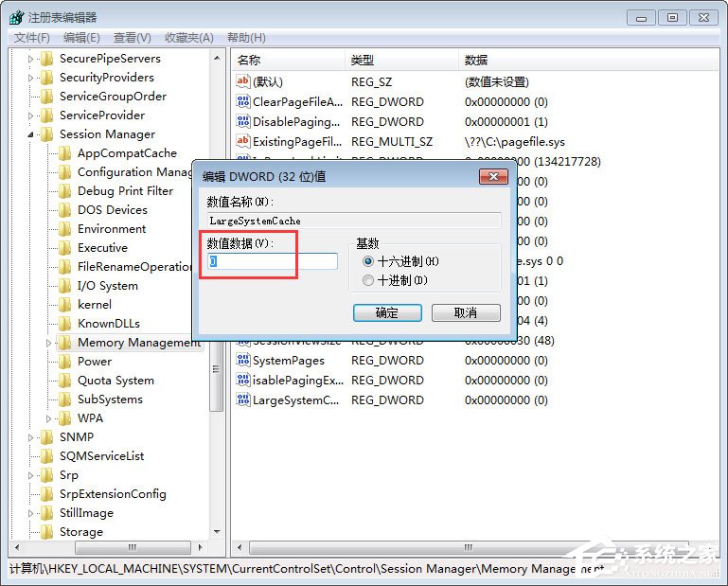Click the Environment folder icon
The image size is (728, 586).
[65, 229]
